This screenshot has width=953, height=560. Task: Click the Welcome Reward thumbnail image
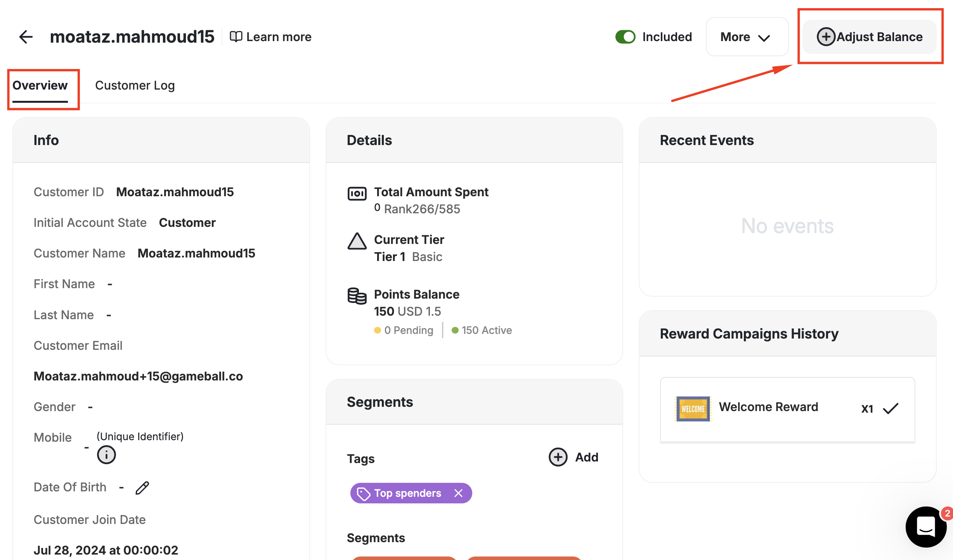pos(693,408)
